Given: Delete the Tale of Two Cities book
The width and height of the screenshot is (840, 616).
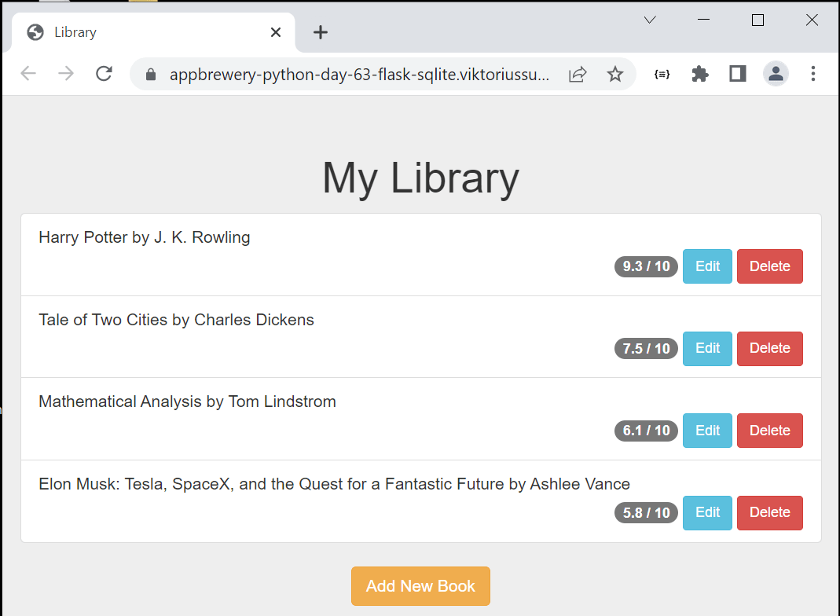Looking at the screenshot, I should 769,348.
